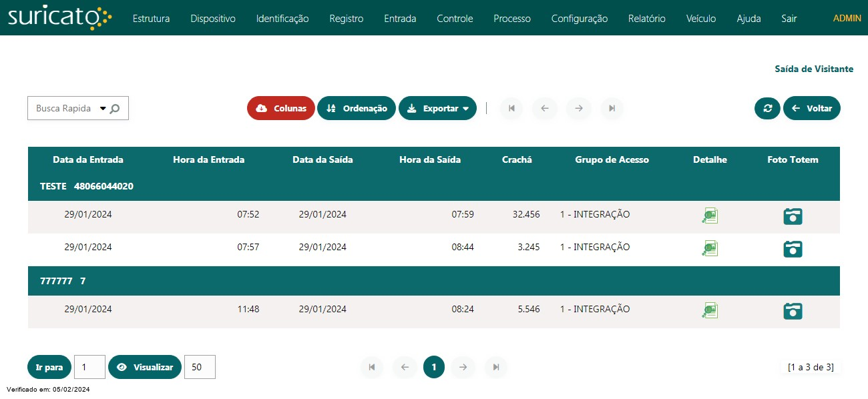Click the Data da Entrada column header
The height and width of the screenshot is (399, 868).
click(x=88, y=159)
